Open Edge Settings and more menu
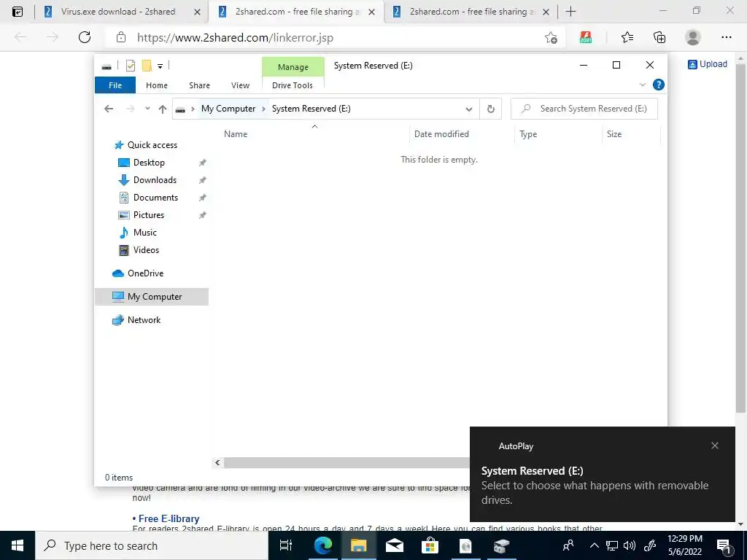The width and height of the screenshot is (747, 560). pos(726,37)
